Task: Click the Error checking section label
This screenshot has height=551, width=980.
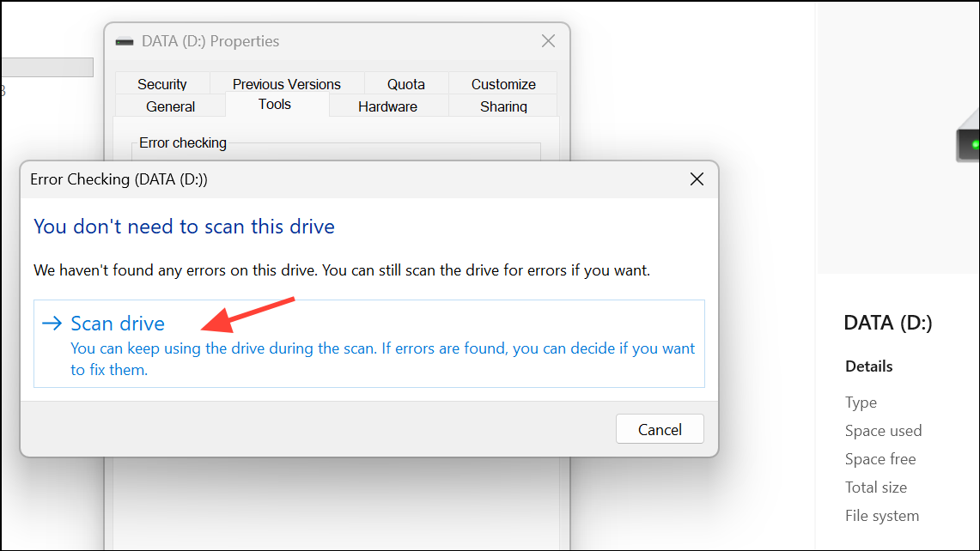Action: click(182, 142)
